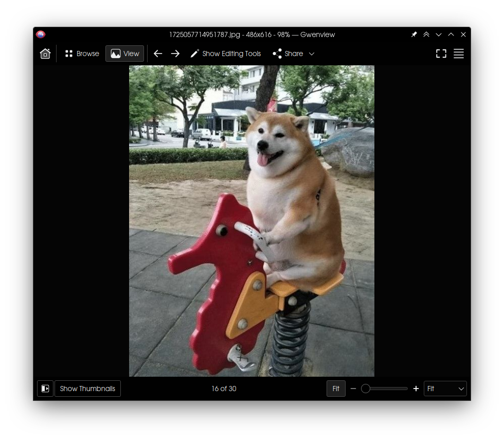This screenshot has height=440, width=504.
Task: Click the keep-above double chevron in titlebar
Action: point(426,34)
